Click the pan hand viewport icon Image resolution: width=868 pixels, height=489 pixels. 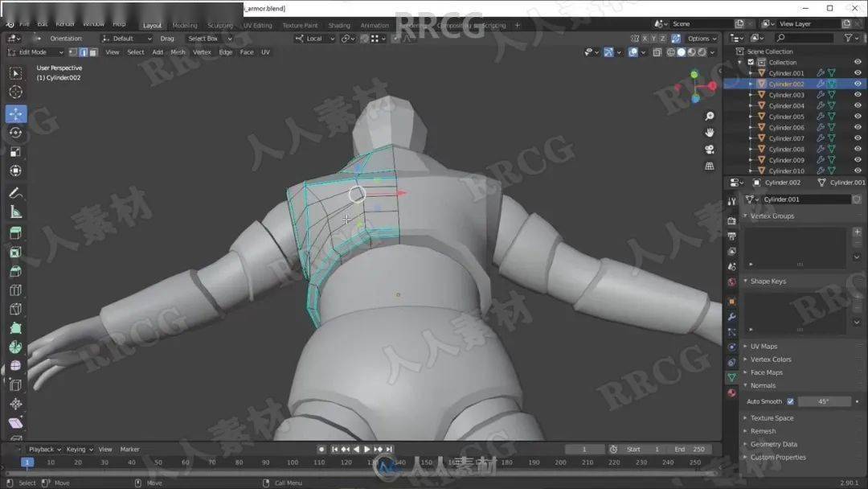pos(709,133)
